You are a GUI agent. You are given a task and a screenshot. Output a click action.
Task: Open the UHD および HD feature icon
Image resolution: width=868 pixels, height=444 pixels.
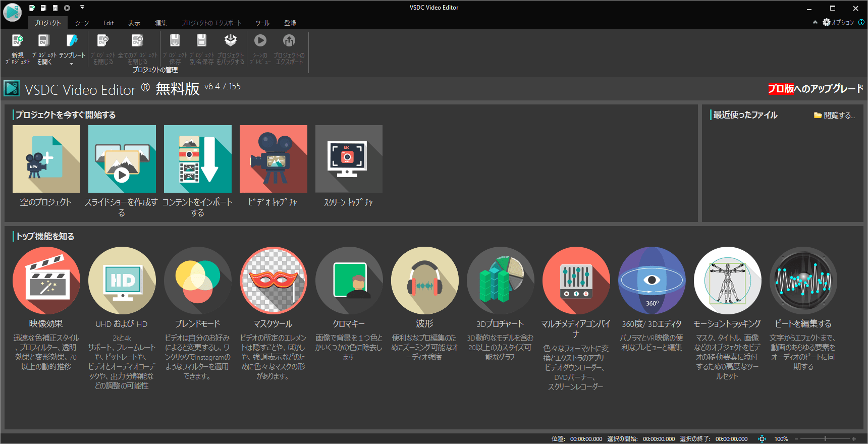[122, 281]
